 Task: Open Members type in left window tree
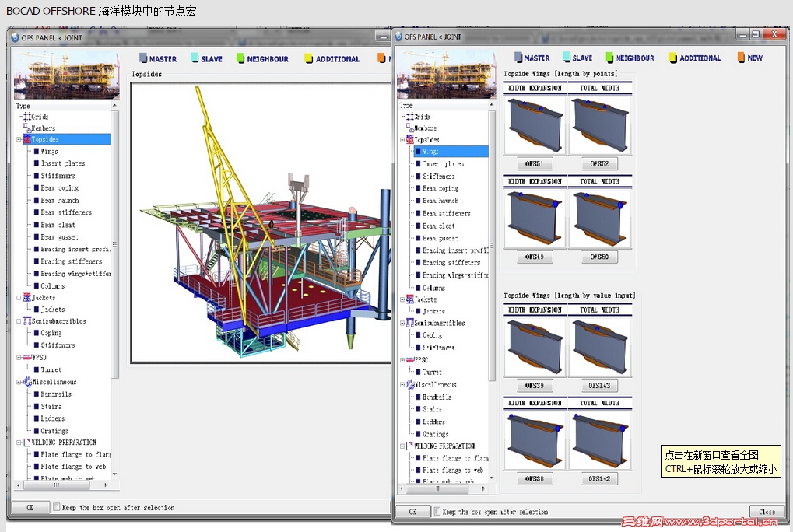[x=39, y=128]
